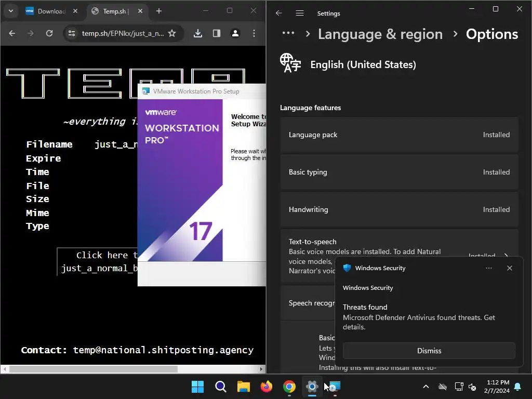Close the Temp.sh tab
Screen dimensions: 532x399
coord(140,11)
